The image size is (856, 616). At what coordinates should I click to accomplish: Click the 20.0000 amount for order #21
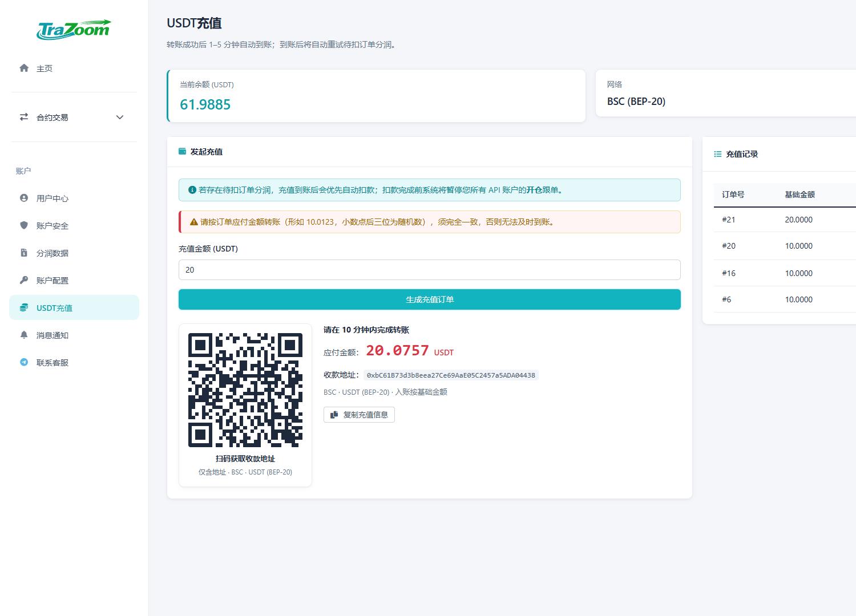point(798,220)
